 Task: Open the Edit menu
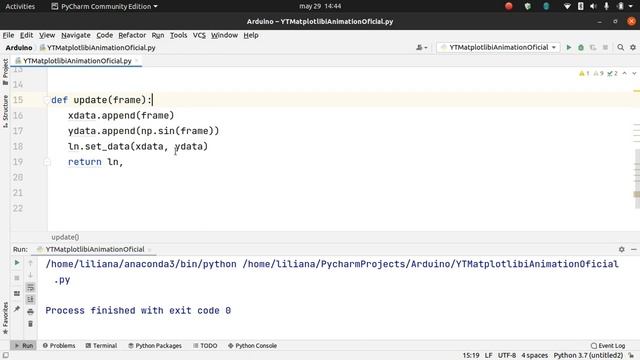click(27, 35)
